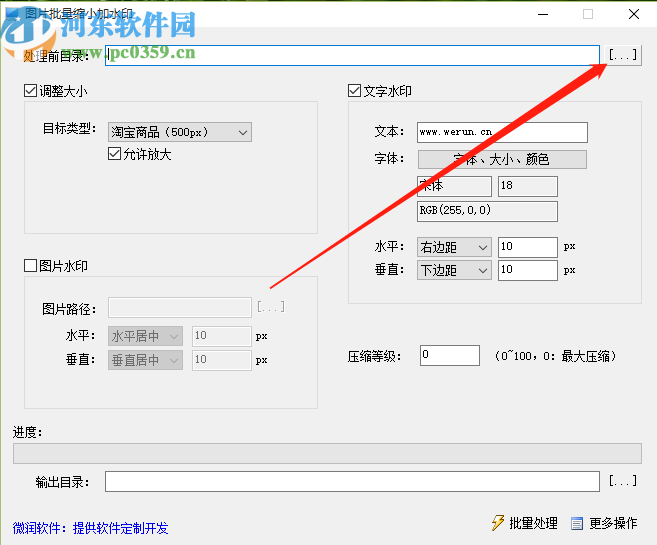
Task: Click the watermark text field www.werun.cn
Action: point(502,132)
